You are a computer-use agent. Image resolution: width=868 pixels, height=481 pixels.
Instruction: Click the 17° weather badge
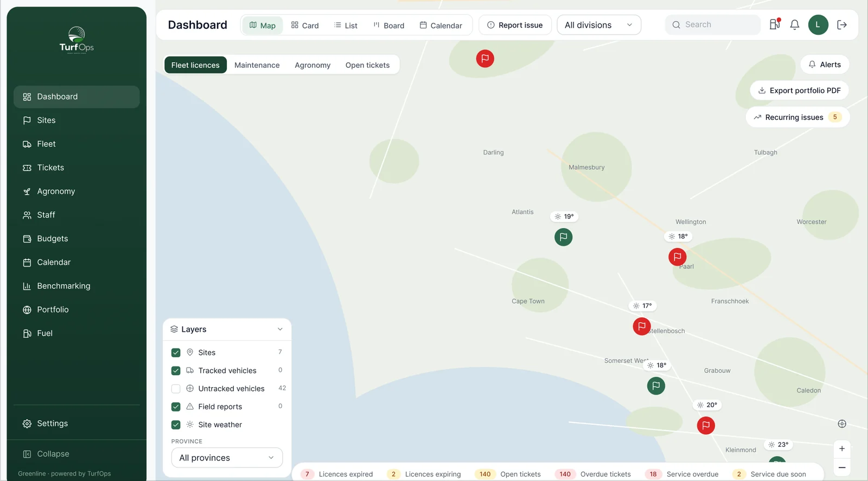click(x=642, y=306)
